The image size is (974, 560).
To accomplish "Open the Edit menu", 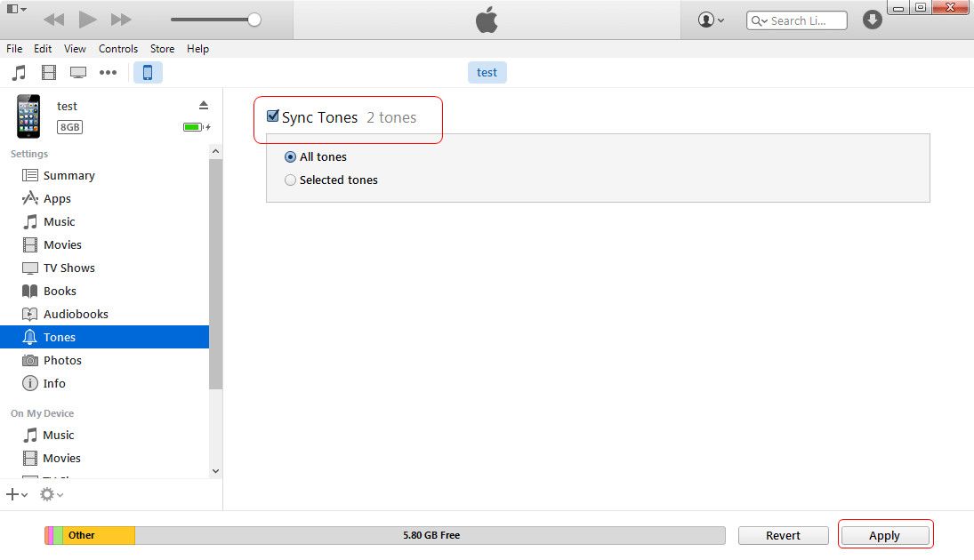I will point(43,48).
